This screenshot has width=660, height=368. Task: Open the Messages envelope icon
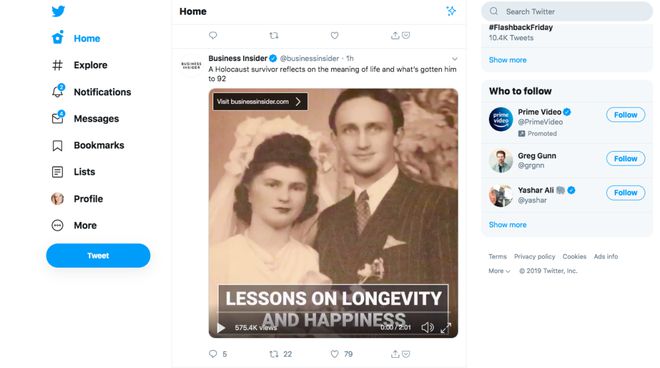point(58,118)
